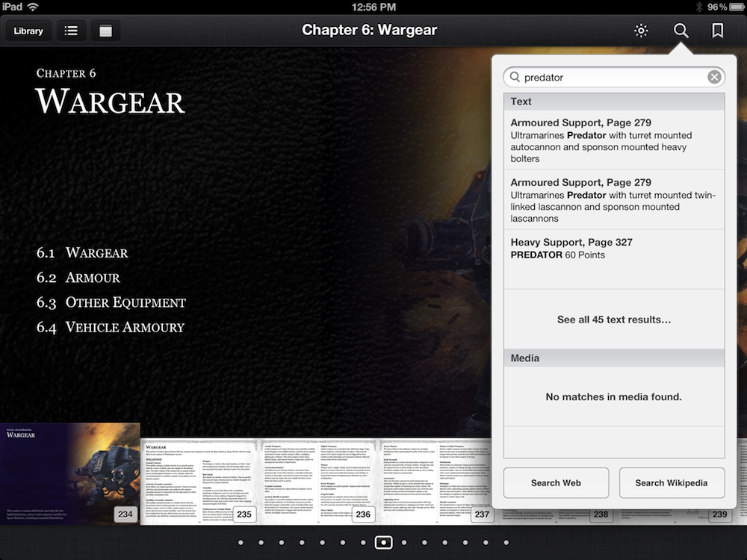This screenshot has width=747, height=560.
Task: Tap the search magnifying glass icon
Action: coord(681,31)
